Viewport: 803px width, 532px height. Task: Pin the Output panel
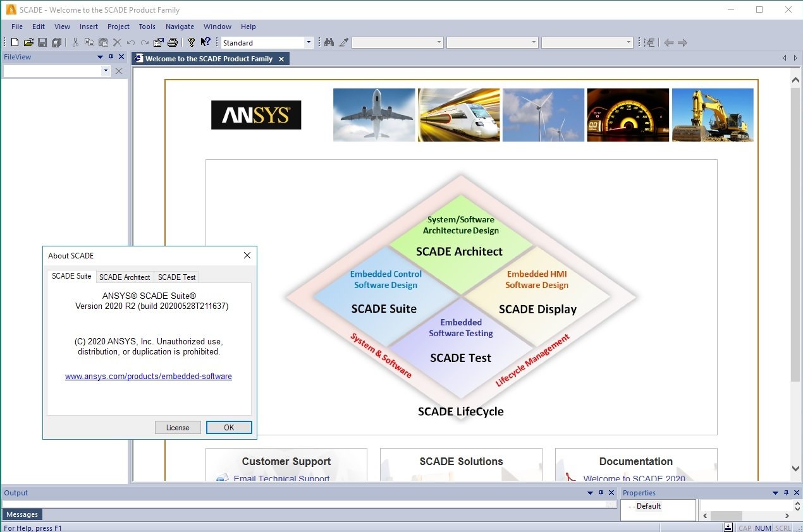click(600, 493)
